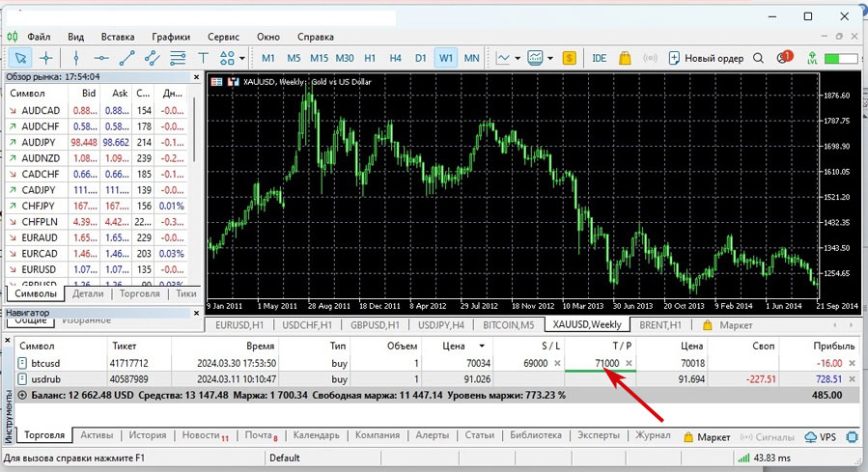
Task: Select the Fibonacci retracement tool
Action: coord(178,58)
